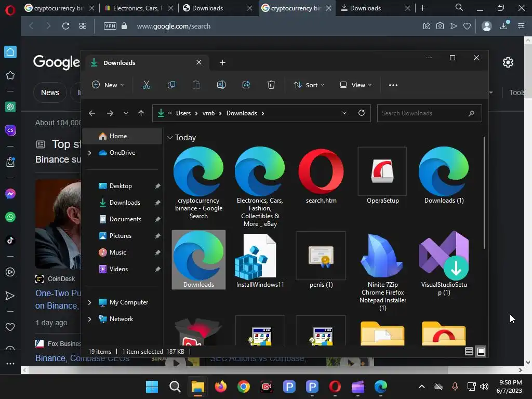Click the Search Downloads input box
The image size is (532, 399).
[x=429, y=113]
